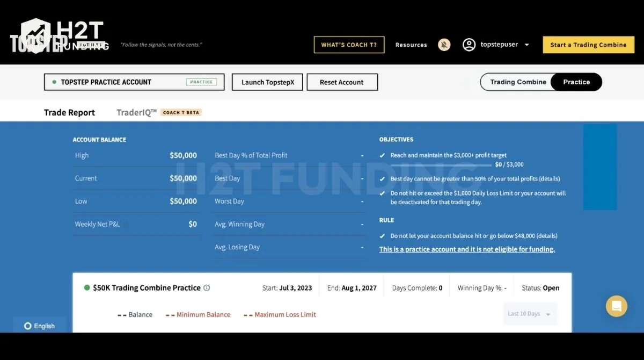Click the Current balance $50,000 value
The width and height of the screenshot is (644, 360).
pyautogui.click(x=183, y=178)
